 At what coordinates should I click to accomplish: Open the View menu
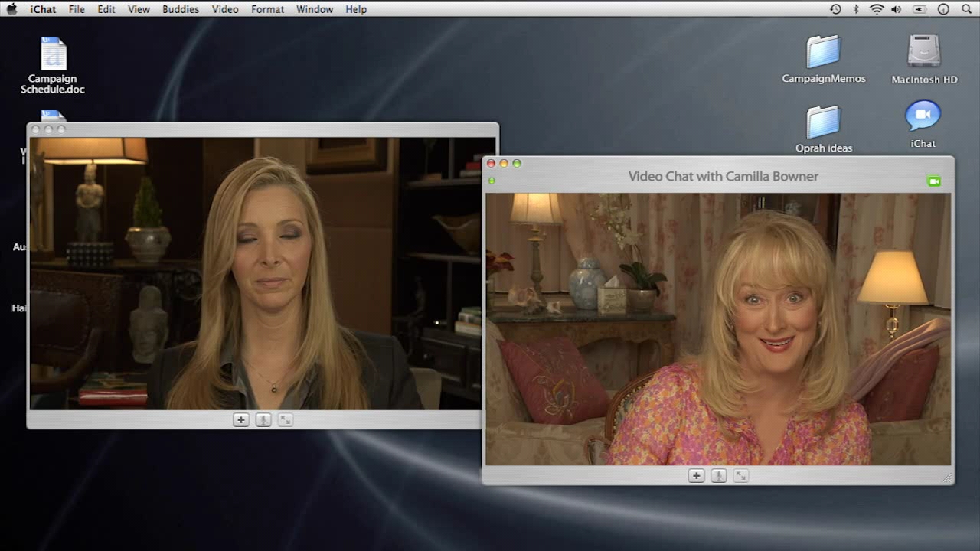point(139,9)
